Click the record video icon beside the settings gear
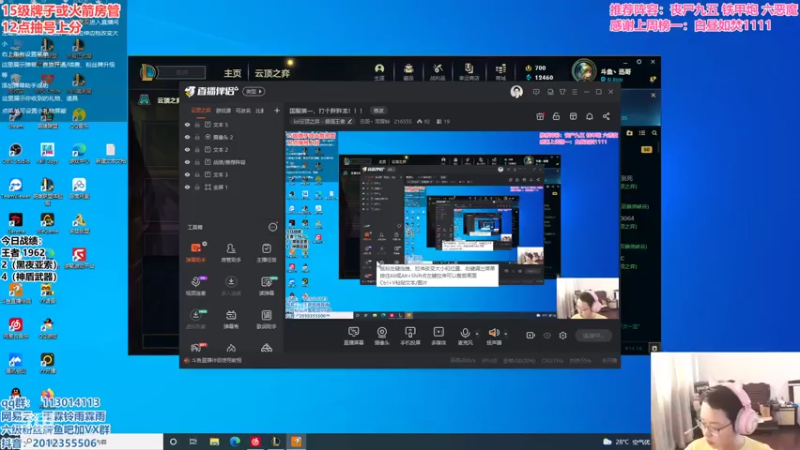Screen dimensions: 800x450 (x=531, y=335)
